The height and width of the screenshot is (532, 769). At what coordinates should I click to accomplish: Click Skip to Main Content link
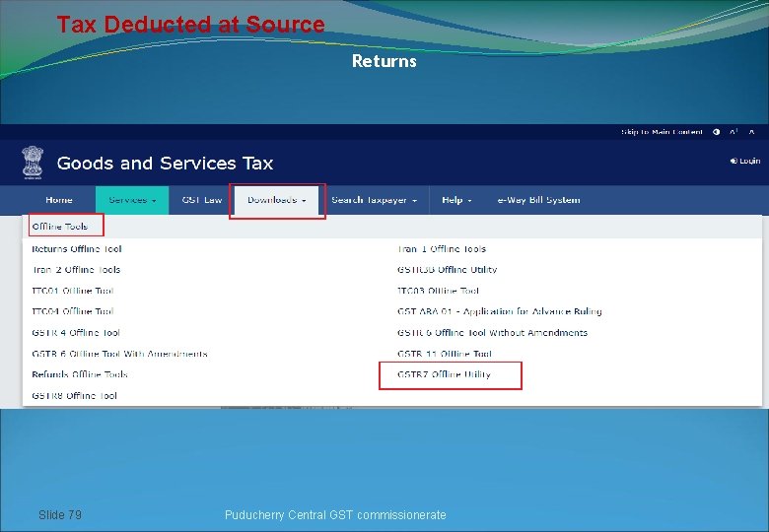662,132
